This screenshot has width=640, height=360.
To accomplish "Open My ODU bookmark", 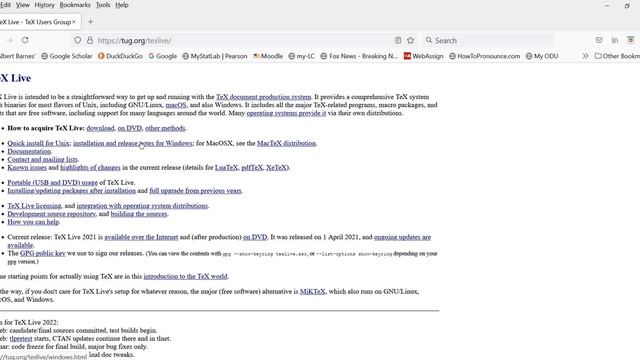I will [x=542, y=56].
